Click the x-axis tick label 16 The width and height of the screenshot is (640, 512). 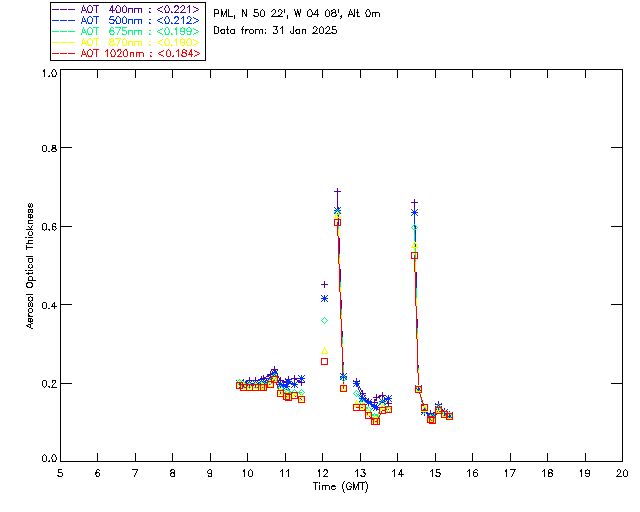click(x=472, y=473)
